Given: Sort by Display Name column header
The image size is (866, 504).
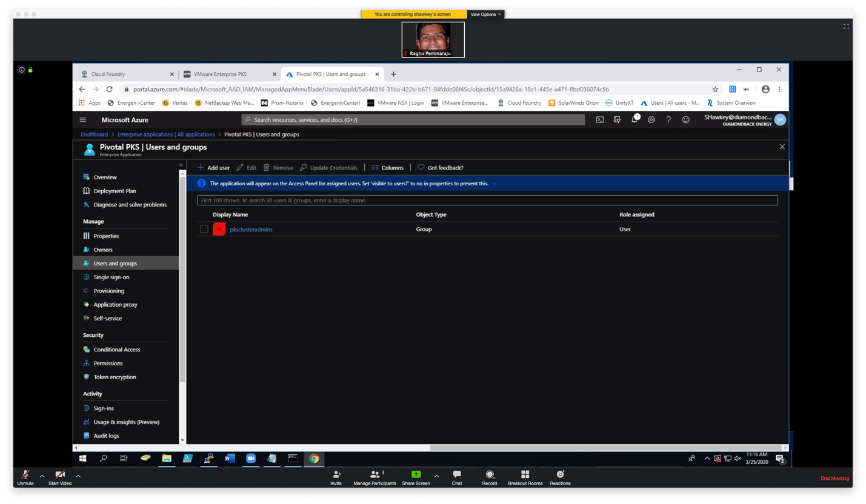Looking at the screenshot, I should point(230,214).
